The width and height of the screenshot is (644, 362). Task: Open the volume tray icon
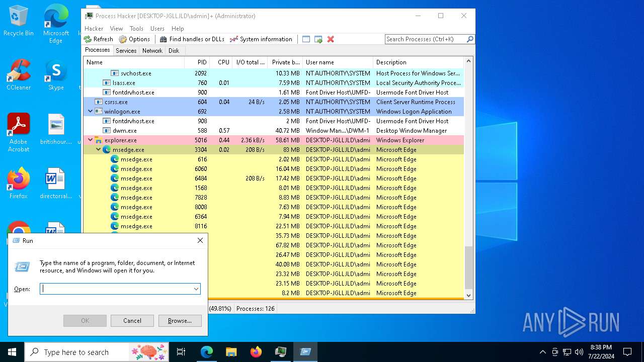(579, 352)
